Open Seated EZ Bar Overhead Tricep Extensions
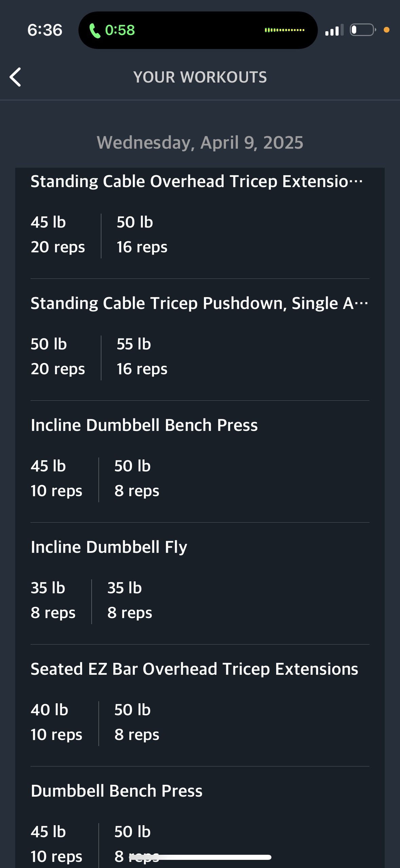 point(194,669)
